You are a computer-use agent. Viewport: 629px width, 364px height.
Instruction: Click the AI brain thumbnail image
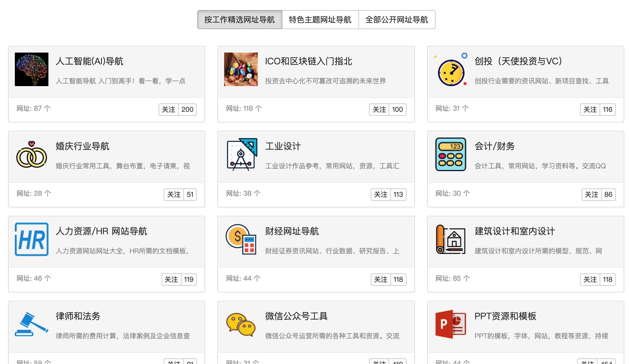click(32, 69)
